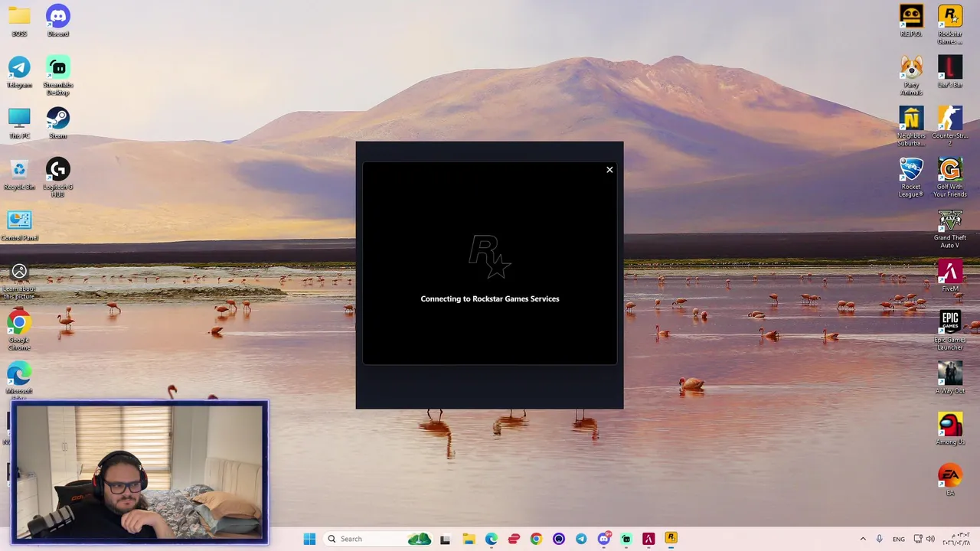Open Rockstar Games Launcher desktop shortcut
980x551 pixels.
(950, 24)
